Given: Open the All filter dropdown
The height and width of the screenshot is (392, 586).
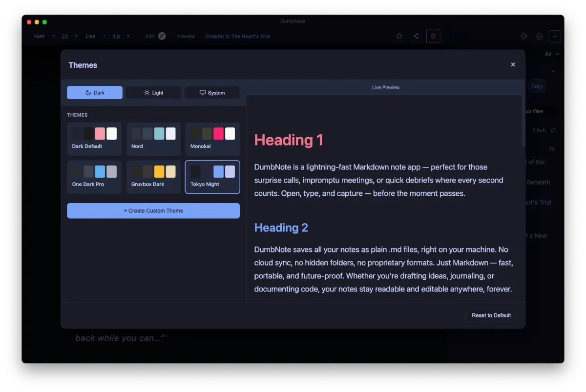Looking at the screenshot, I should pyautogui.click(x=552, y=54).
